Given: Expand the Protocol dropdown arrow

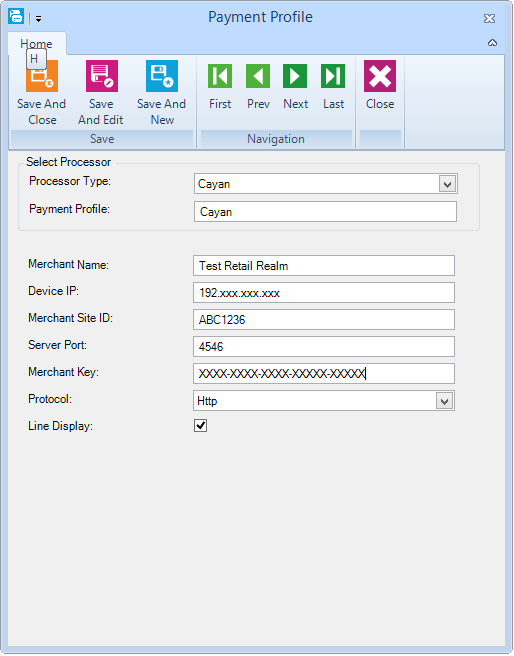Looking at the screenshot, I should pos(445,401).
